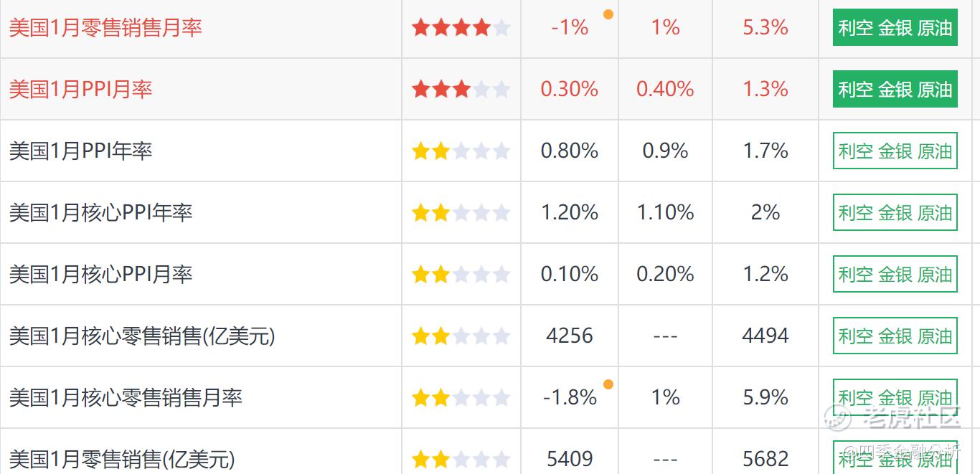Open the red 美国1月零售销售月率 indicator
This screenshot has height=474, width=980.
[x=105, y=28]
